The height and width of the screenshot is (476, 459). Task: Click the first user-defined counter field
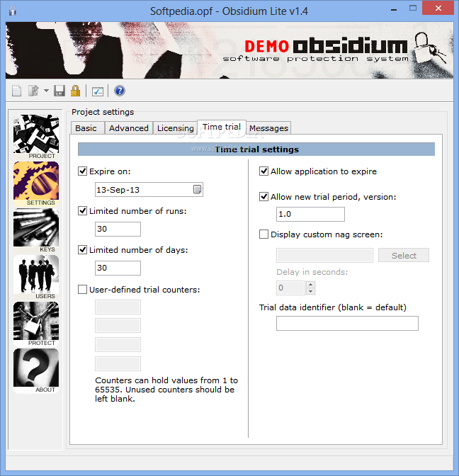click(118, 307)
